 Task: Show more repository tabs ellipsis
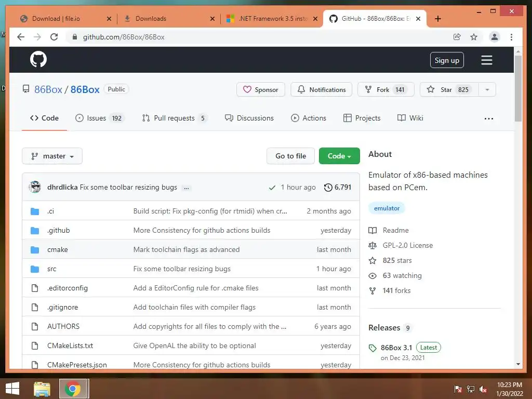click(x=488, y=118)
